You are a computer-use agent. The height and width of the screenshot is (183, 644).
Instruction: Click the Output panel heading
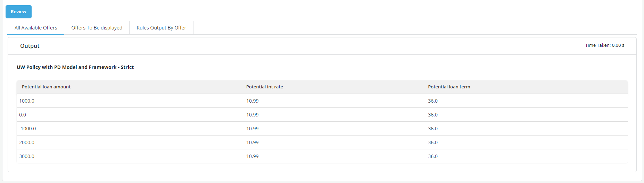[30, 46]
